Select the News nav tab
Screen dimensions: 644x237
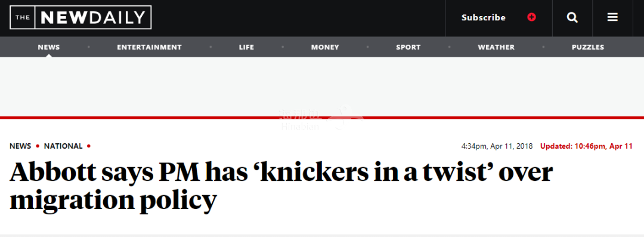coord(49,47)
